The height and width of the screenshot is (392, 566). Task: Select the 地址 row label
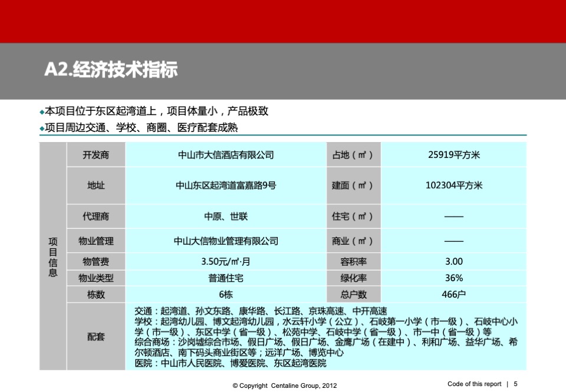click(x=96, y=185)
